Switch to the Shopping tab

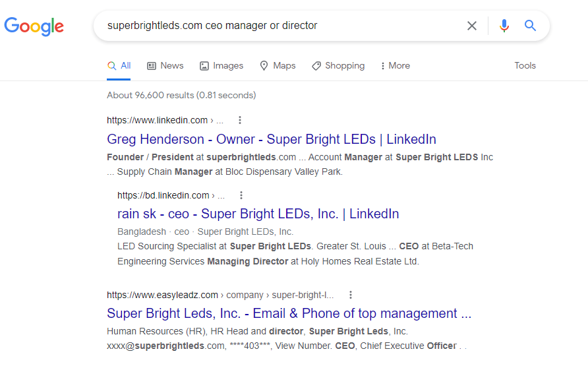point(338,66)
